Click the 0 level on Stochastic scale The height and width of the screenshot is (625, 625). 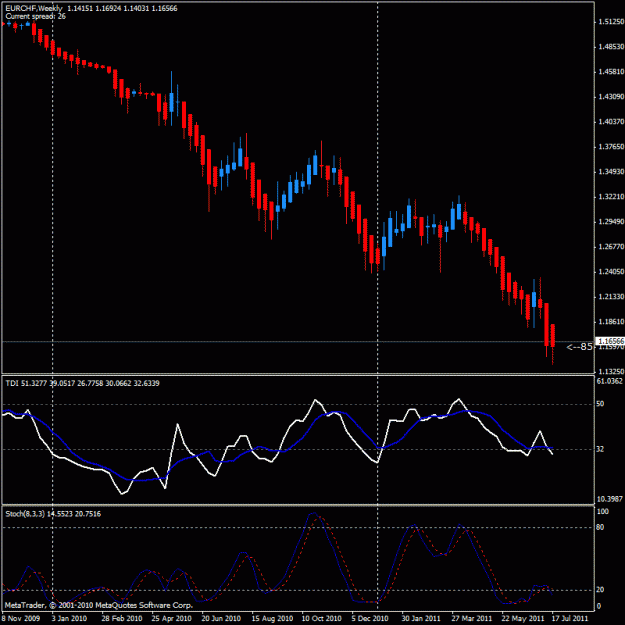pyautogui.click(x=599, y=606)
